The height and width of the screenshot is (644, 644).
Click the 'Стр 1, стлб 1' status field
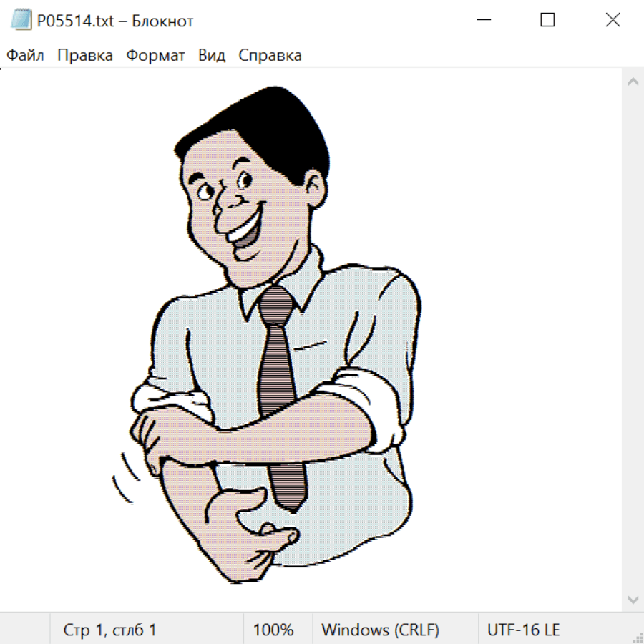(110, 630)
